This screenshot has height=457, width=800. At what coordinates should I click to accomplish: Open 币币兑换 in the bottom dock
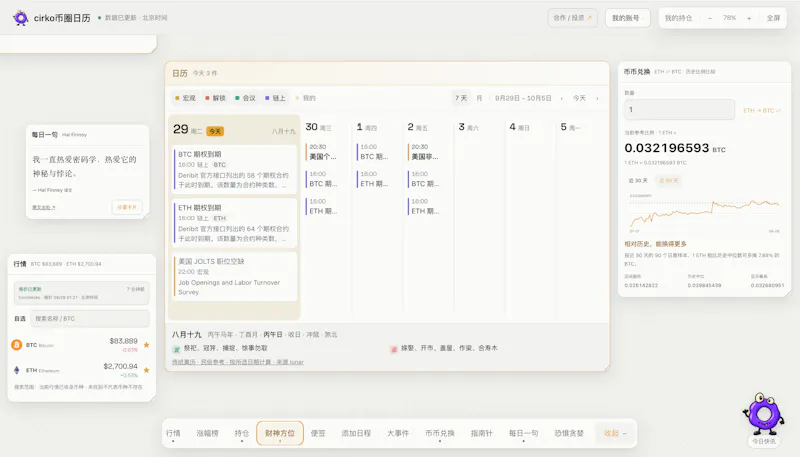coord(440,433)
